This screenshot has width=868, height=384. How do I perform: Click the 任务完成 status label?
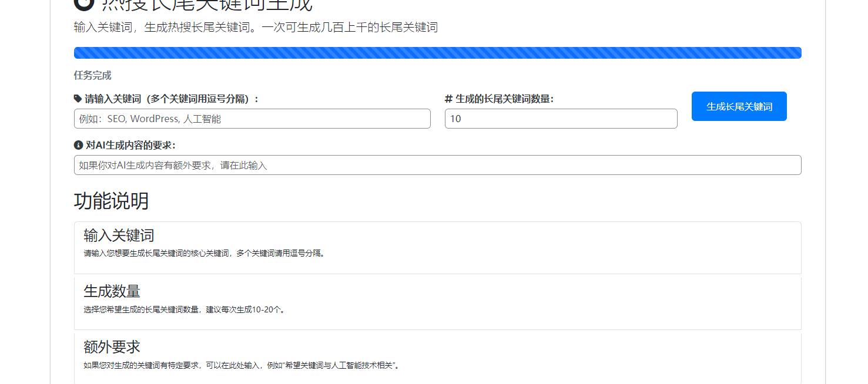[x=92, y=75]
